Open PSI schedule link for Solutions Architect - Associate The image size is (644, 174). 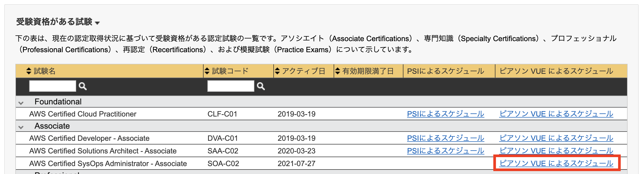[x=445, y=151]
